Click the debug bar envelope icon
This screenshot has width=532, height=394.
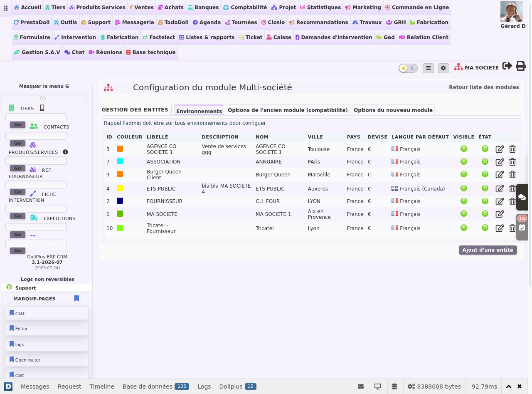pyautogui.click(x=361, y=387)
